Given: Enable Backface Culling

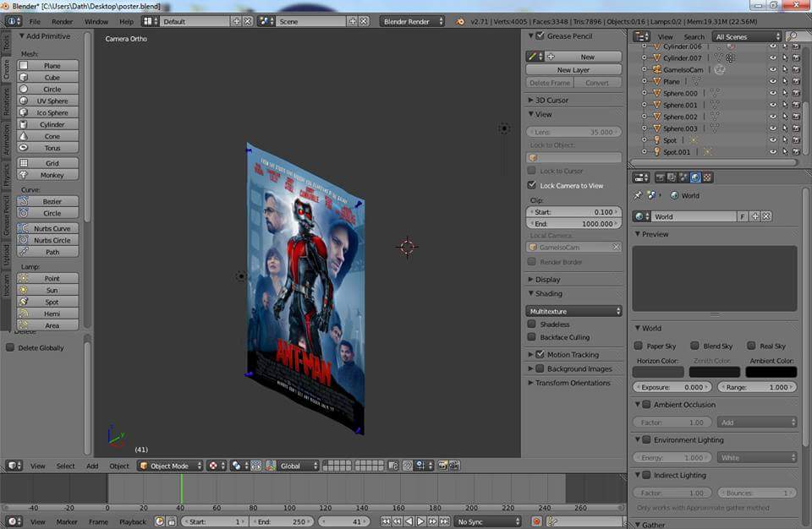Looking at the screenshot, I should click(531, 337).
